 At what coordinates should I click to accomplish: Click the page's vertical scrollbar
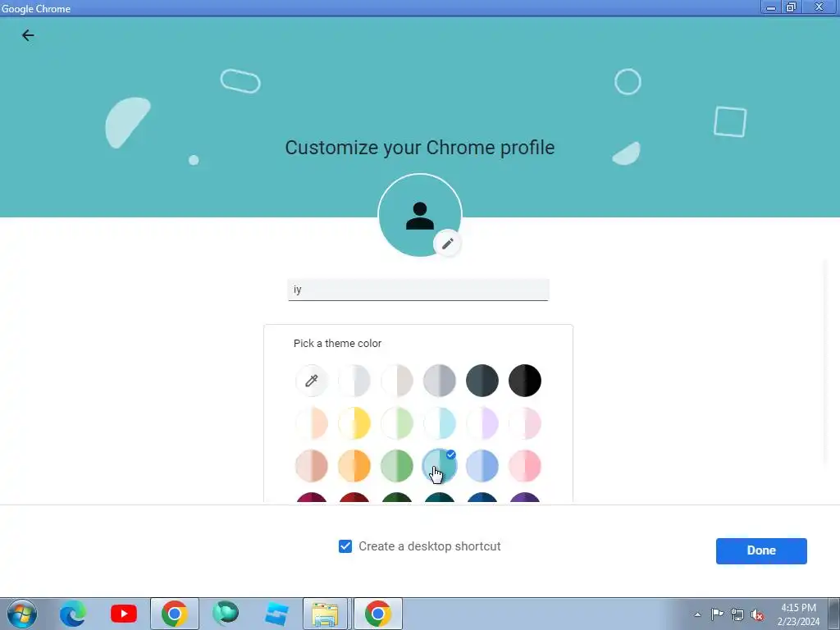click(x=825, y=362)
